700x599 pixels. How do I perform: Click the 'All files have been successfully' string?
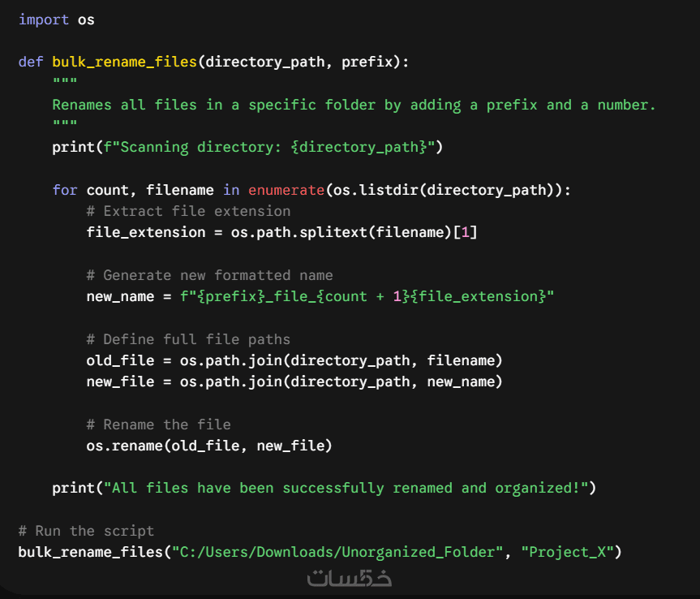pos(243,489)
